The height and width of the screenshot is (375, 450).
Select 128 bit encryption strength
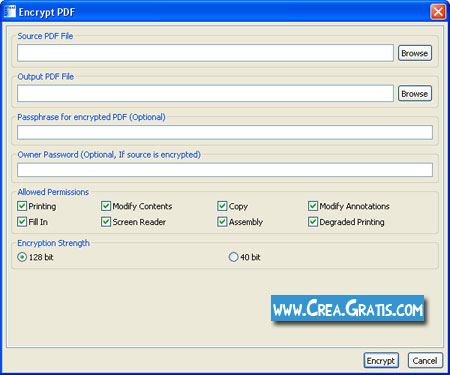coord(22,257)
